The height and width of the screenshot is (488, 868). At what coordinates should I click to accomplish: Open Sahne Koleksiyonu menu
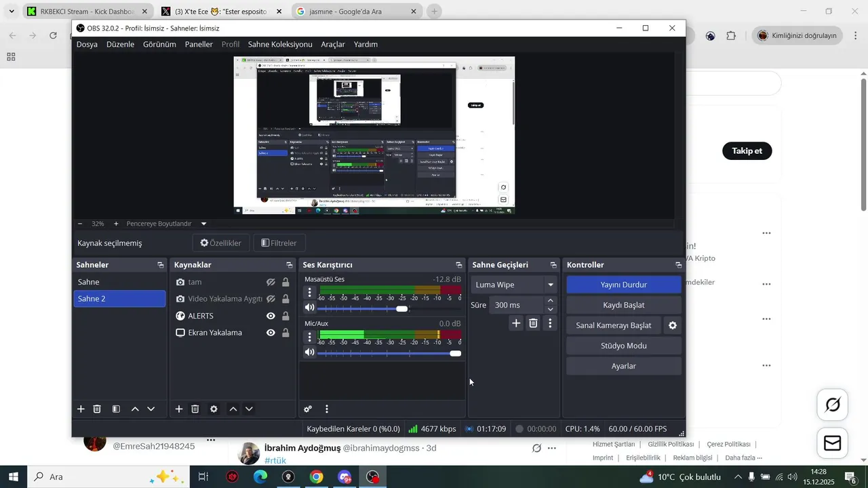pyautogui.click(x=280, y=44)
